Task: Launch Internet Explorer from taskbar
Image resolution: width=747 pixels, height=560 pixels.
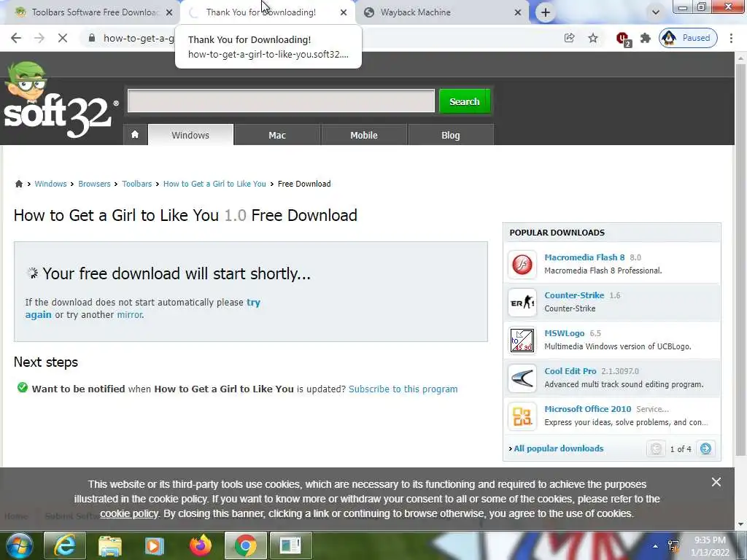Action: pyautogui.click(x=64, y=545)
